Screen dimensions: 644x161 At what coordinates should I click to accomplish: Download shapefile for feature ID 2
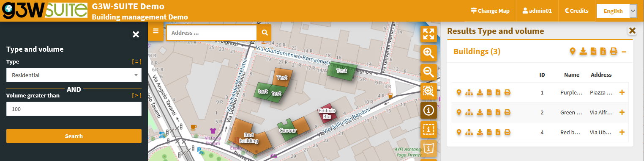tap(480, 112)
